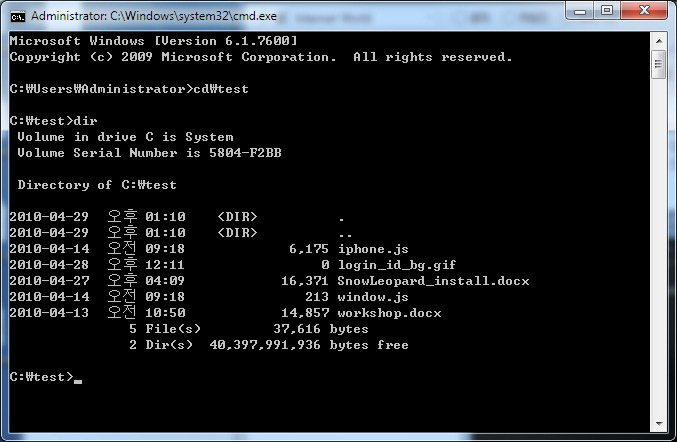Click the file size '14,857'
This screenshot has width=677, height=442.
coord(305,313)
